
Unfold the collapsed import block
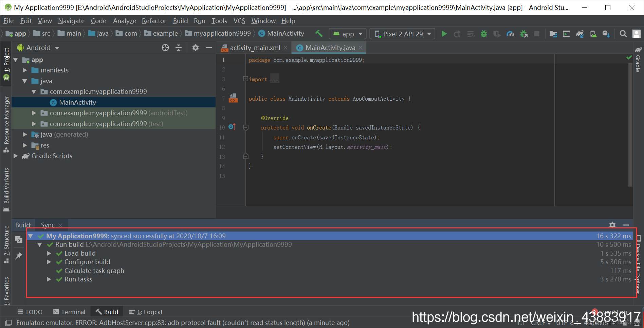tap(245, 79)
